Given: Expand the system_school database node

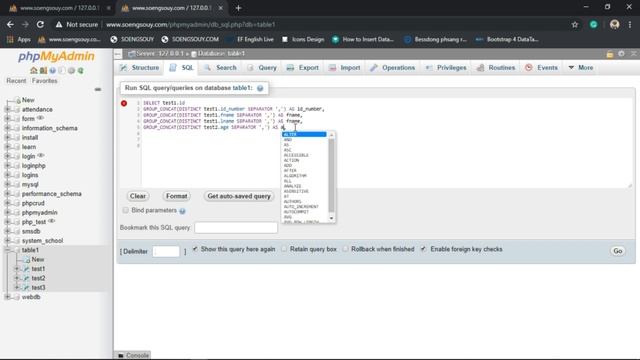Looking at the screenshot, I should 7,241.
